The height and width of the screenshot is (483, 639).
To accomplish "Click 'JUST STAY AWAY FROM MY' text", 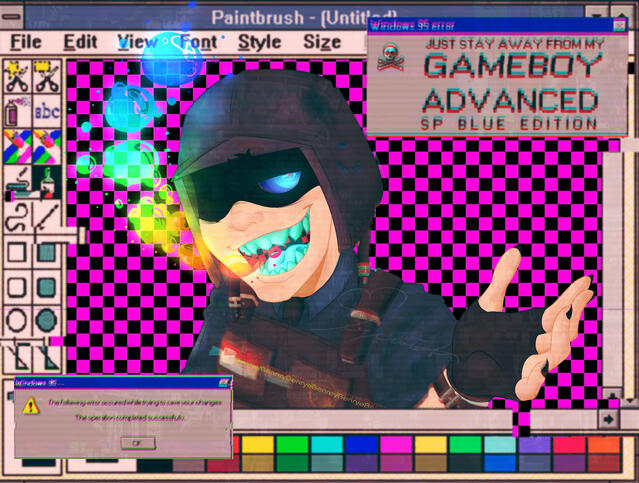I will click(514, 44).
